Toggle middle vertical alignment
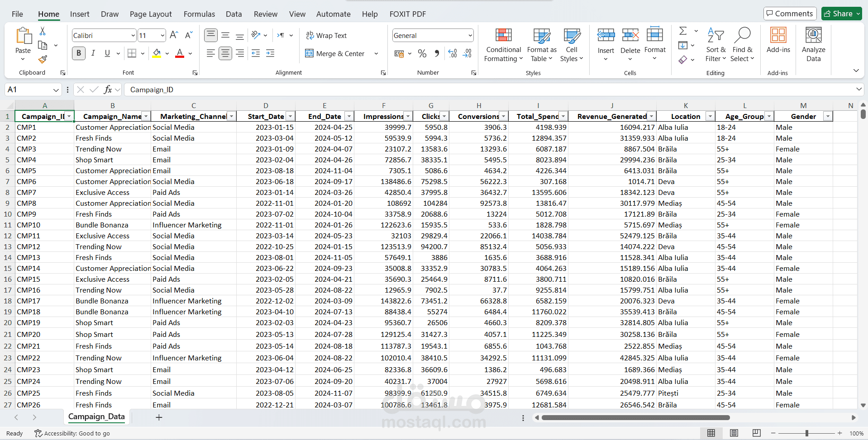868x440 pixels. click(225, 35)
